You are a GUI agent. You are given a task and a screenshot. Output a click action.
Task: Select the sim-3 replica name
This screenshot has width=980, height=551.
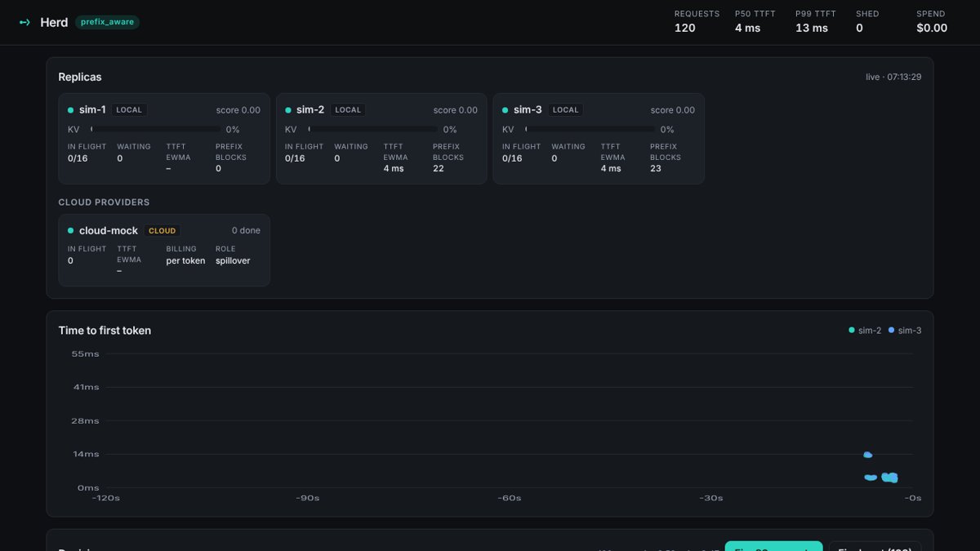pyautogui.click(x=528, y=109)
